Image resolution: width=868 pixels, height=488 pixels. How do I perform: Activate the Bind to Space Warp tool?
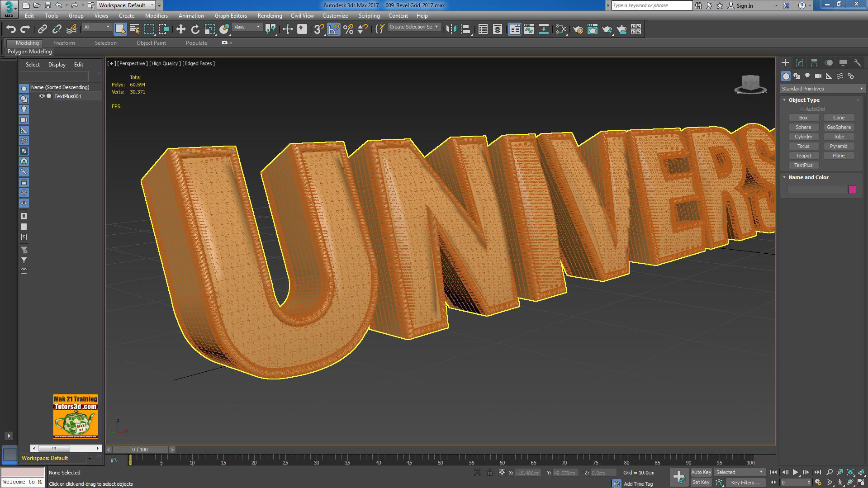(71, 29)
